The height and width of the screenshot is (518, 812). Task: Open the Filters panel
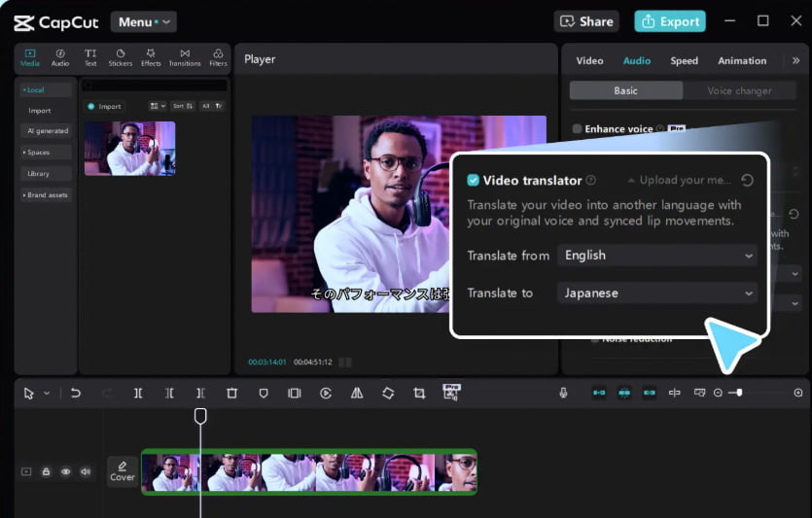coord(218,57)
